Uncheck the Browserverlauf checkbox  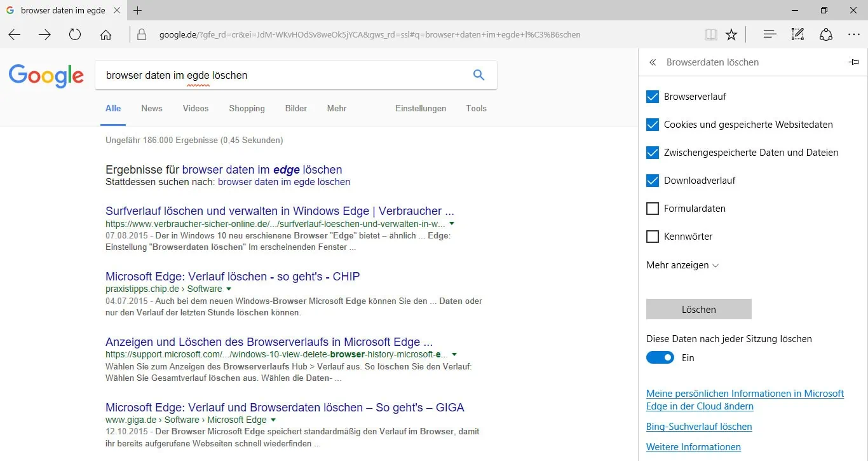point(653,97)
